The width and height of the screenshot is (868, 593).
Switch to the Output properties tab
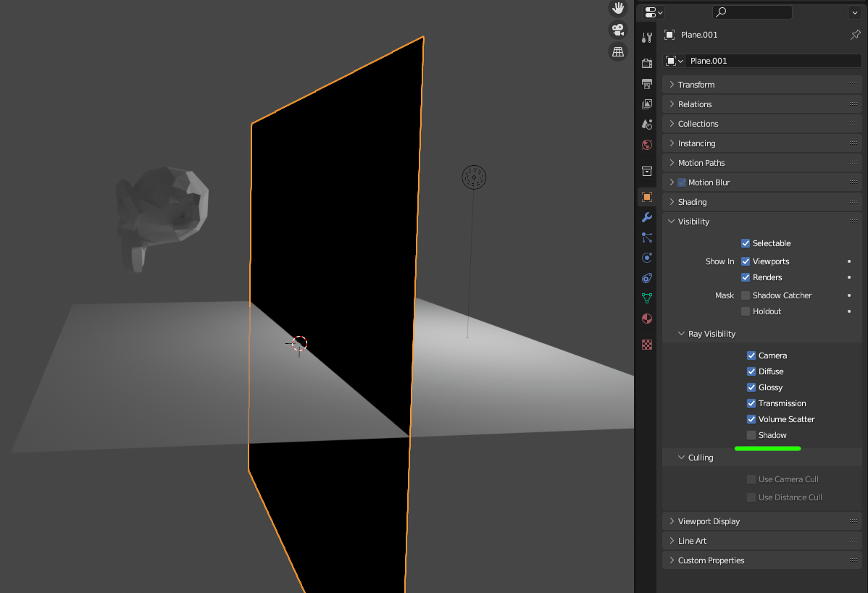tap(646, 83)
